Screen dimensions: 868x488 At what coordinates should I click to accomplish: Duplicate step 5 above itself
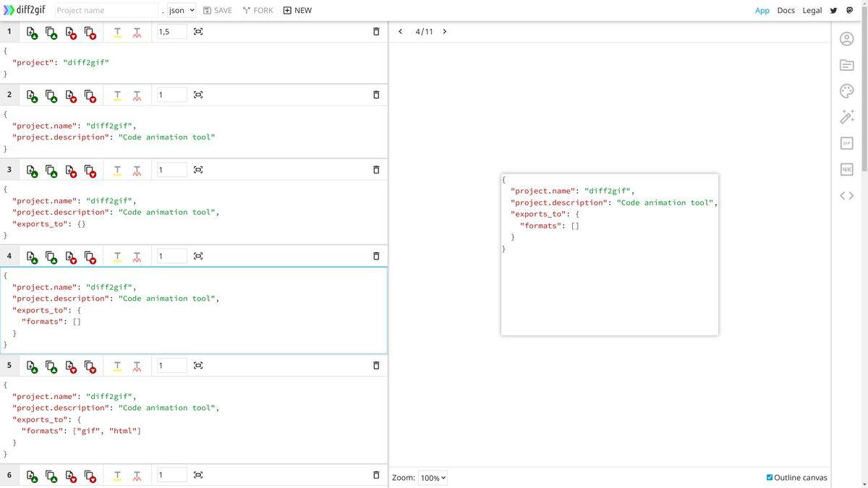[51, 366]
